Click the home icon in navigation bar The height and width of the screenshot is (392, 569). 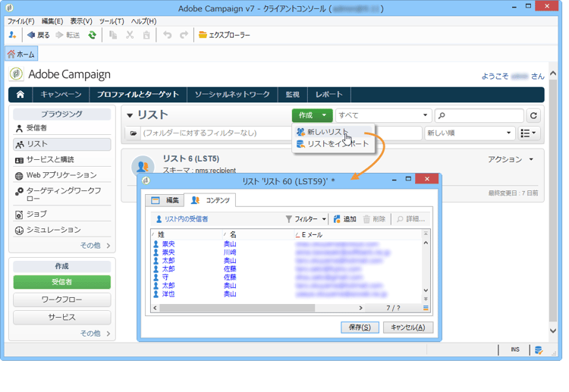click(x=20, y=95)
